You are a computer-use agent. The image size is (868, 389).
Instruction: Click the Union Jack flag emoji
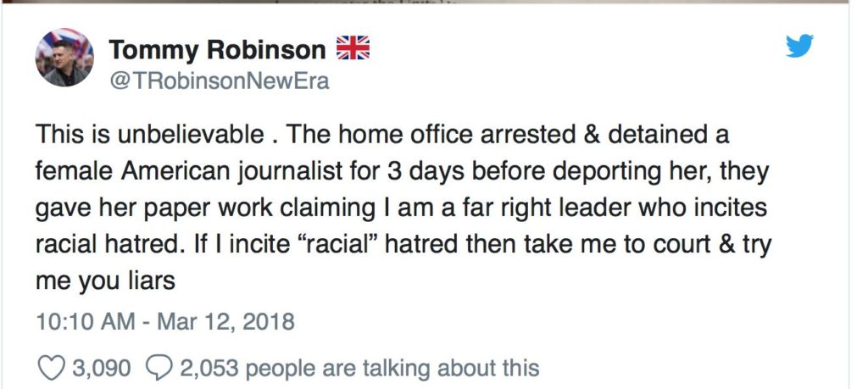coord(353,50)
